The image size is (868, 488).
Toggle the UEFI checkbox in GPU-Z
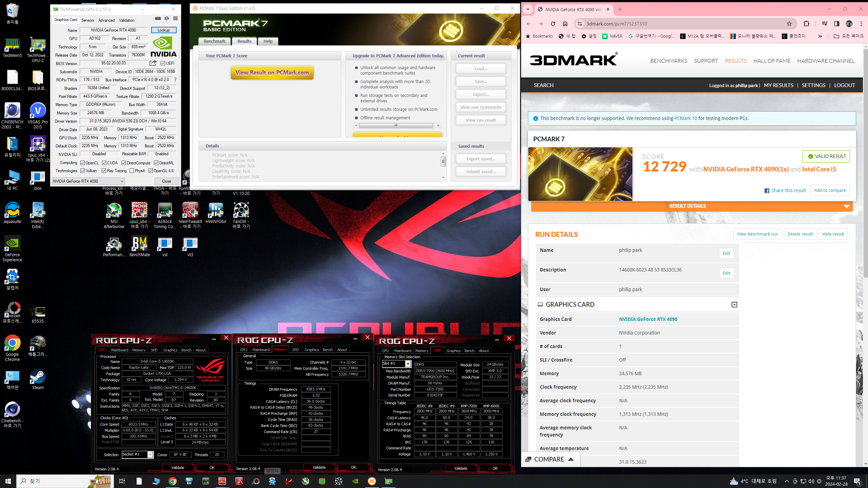point(163,63)
